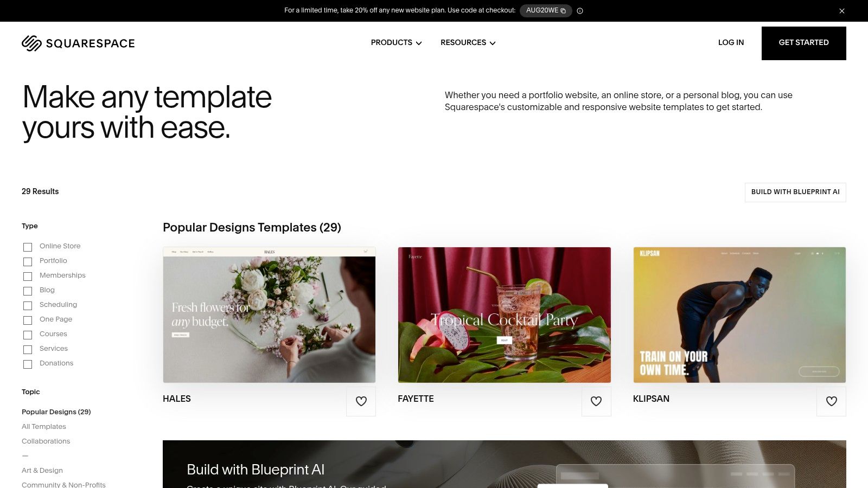Click 'Popular Designs Templates (29)' heading

[x=252, y=228]
